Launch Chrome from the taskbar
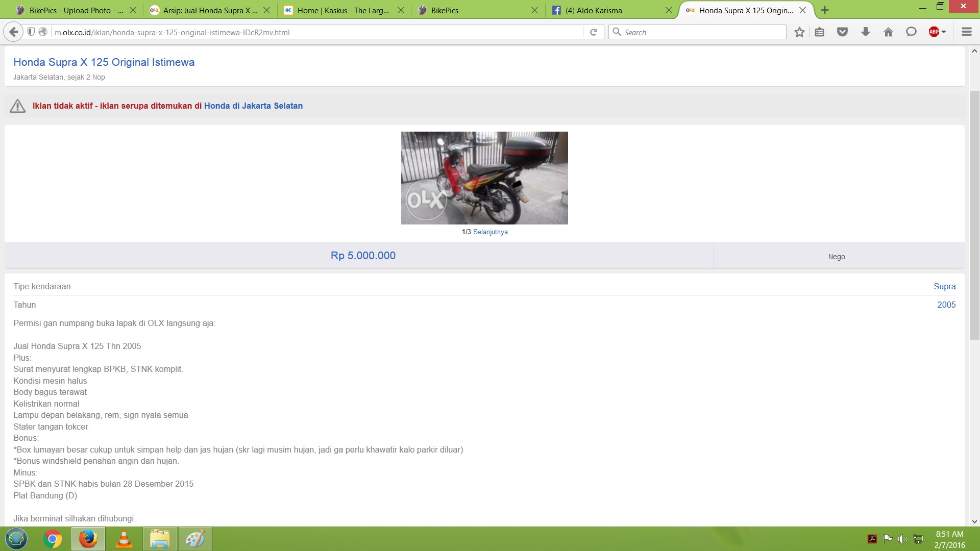 coord(52,539)
